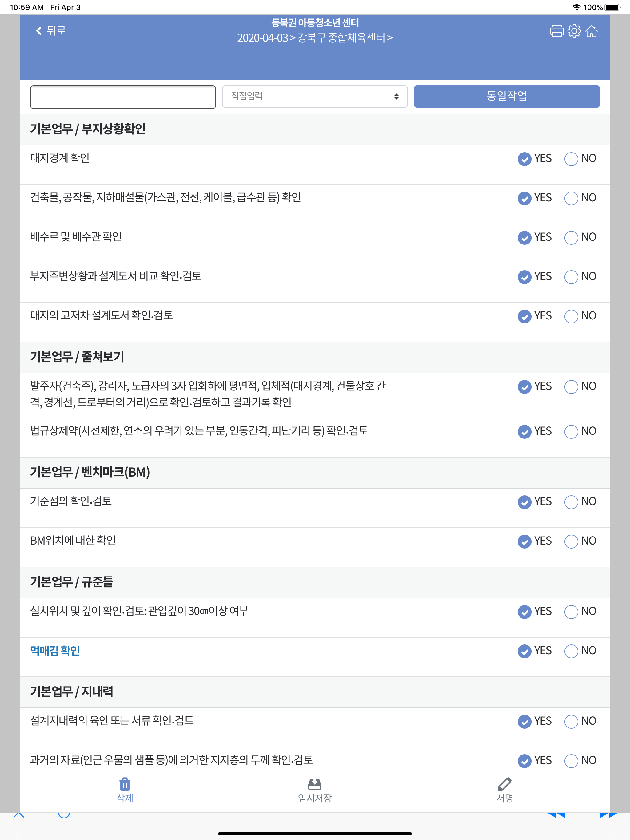Click the 삭제 trash icon
630x840 pixels.
(x=125, y=784)
